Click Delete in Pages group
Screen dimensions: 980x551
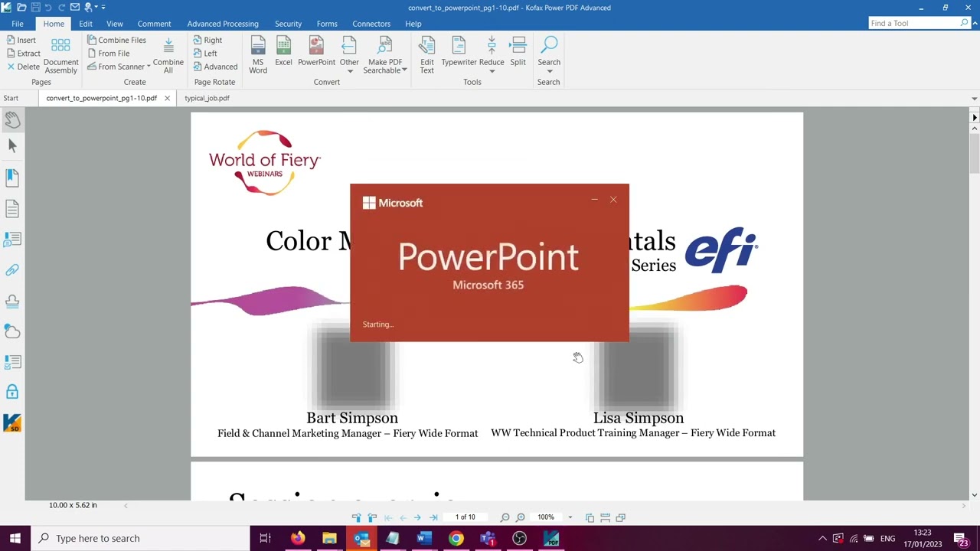click(23, 67)
